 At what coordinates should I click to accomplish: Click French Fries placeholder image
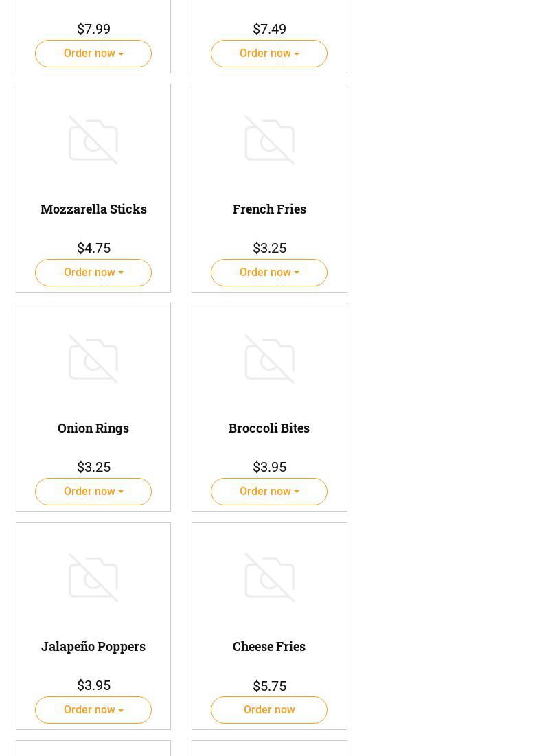click(269, 140)
